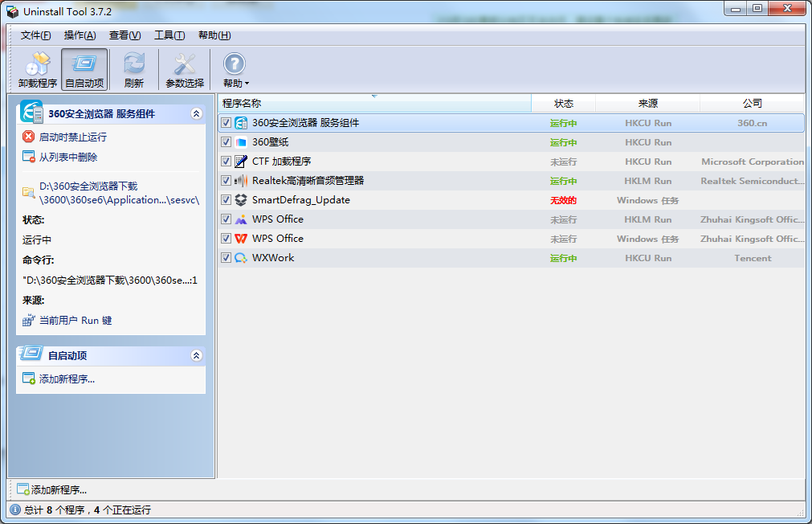Click the 360壁纸 app icon in the list
This screenshot has height=524, width=812.
[241, 142]
